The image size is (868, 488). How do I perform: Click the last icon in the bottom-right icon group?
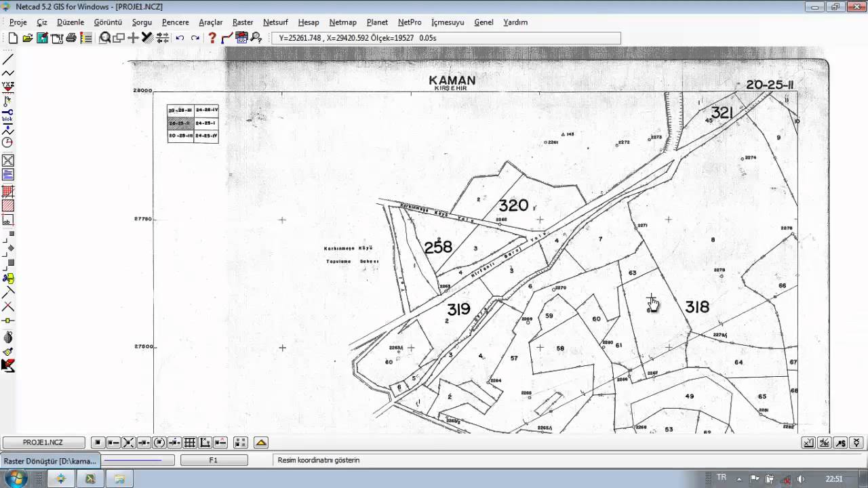coord(856,443)
